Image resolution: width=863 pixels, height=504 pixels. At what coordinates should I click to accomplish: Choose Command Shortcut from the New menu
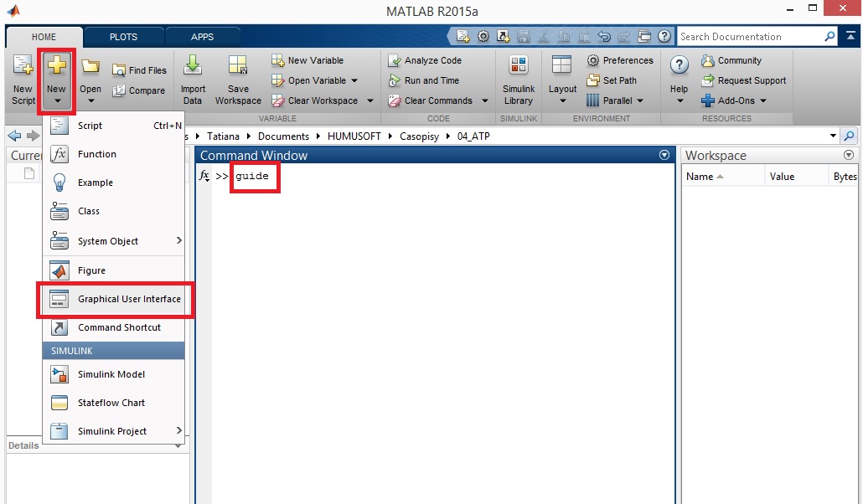tap(114, 327)
